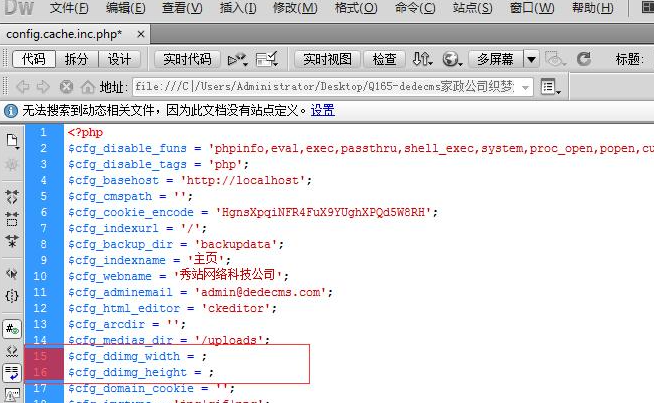Click on $cfg_html_editor code line
The height and width of the screenshot is (403, 654).
pyautogui.click(x=172, y=308)
